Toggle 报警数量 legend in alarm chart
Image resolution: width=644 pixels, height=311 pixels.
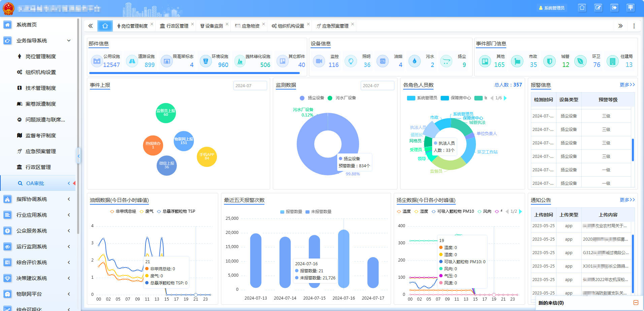coord(291,212)
